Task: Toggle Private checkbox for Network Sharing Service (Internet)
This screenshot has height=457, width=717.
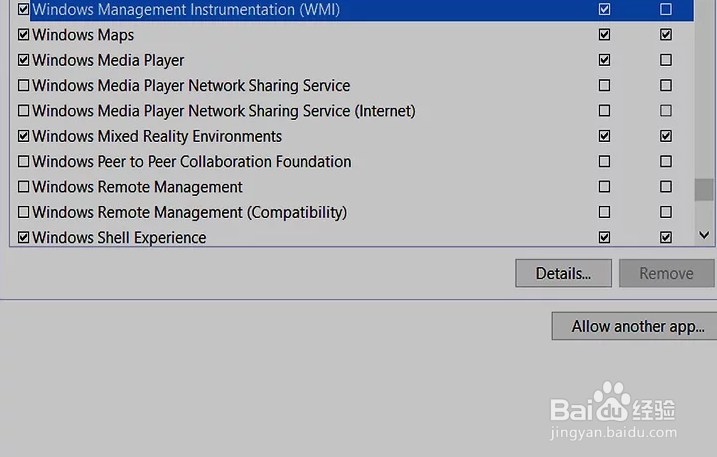Action: 605,111
